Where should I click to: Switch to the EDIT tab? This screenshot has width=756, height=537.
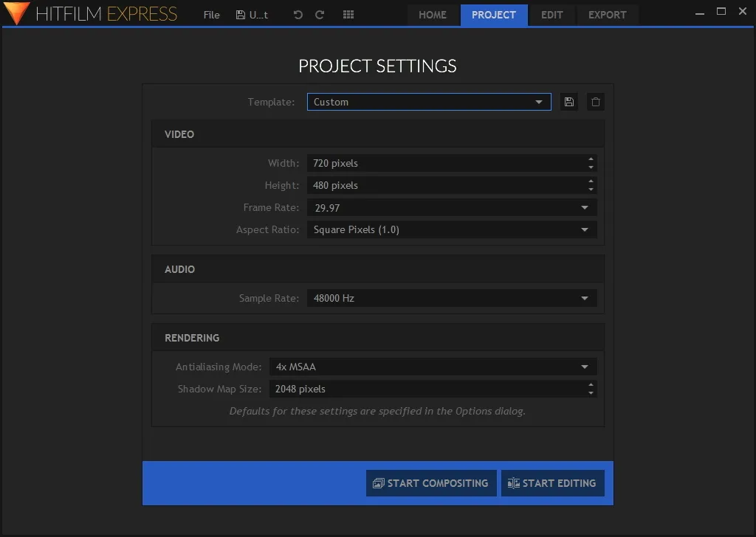coord(552,15)
